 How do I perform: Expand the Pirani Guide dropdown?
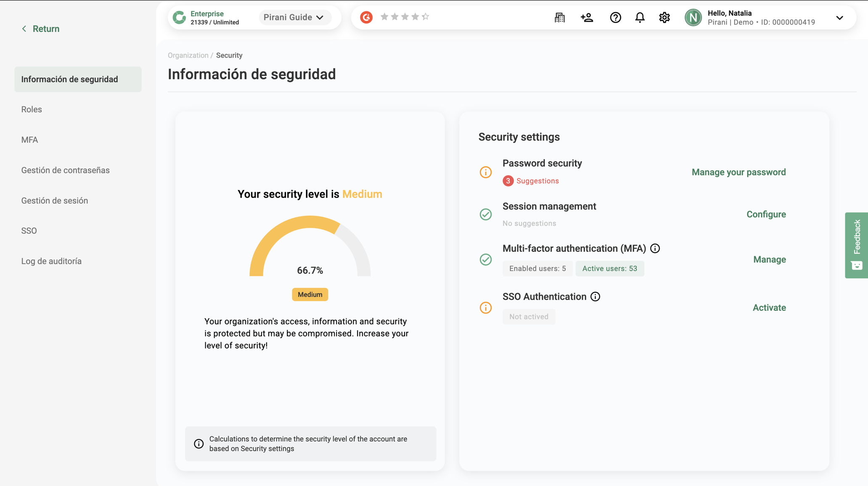[x=294, y=17]
